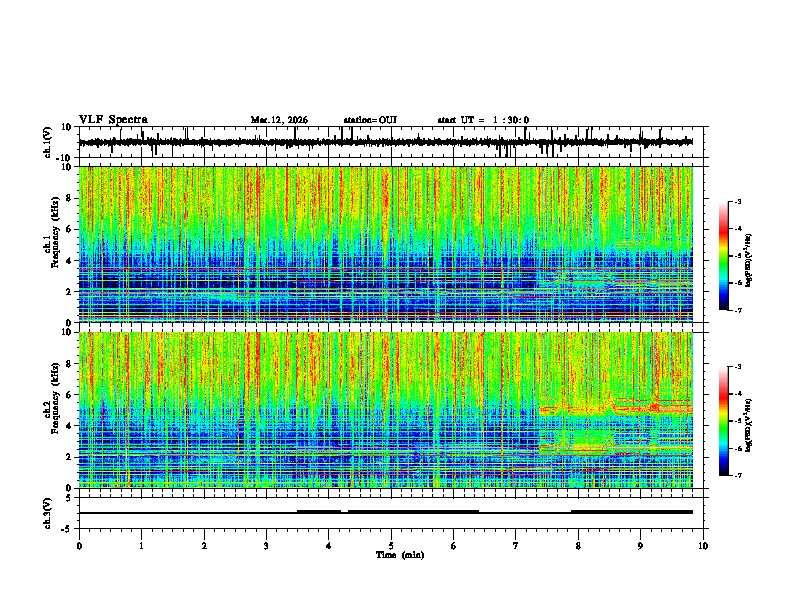Click the "8" kHz tick on ch.1 spectrogram
The height and width of the screenshot is (612, 792).
point(70,198)
